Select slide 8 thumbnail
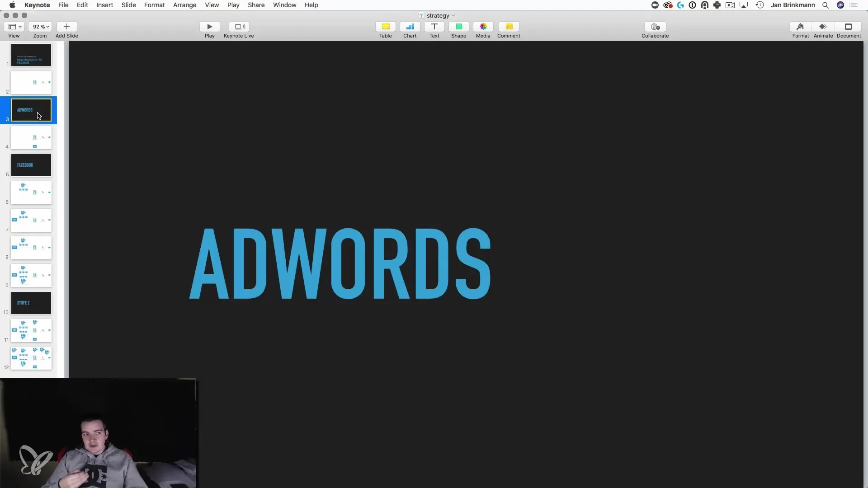 (31, 248)
